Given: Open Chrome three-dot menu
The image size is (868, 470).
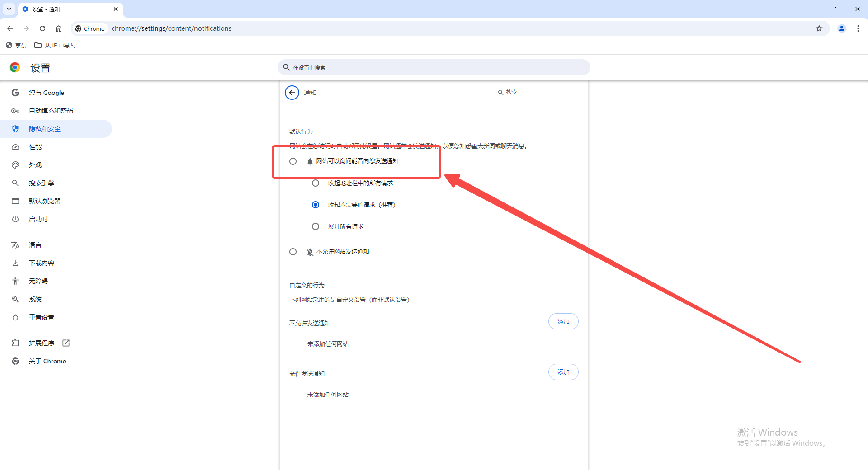Looking at the screenshot, I should 858,28.
